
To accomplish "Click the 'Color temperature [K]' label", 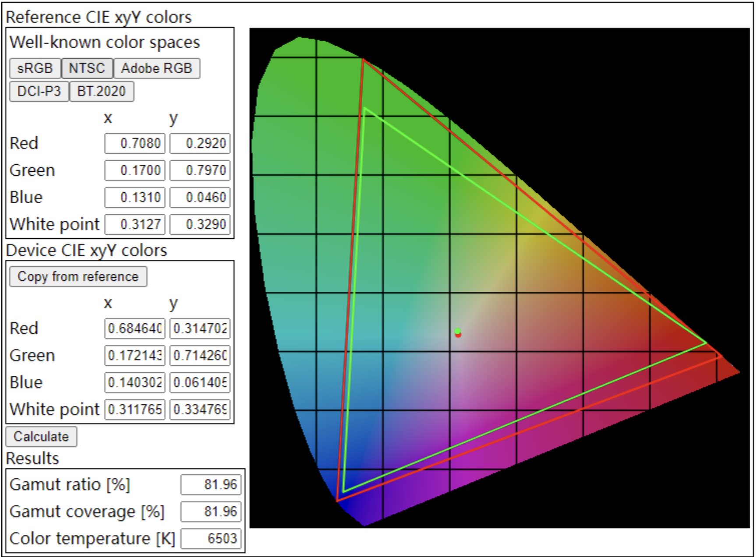I will tap(92, 538).
